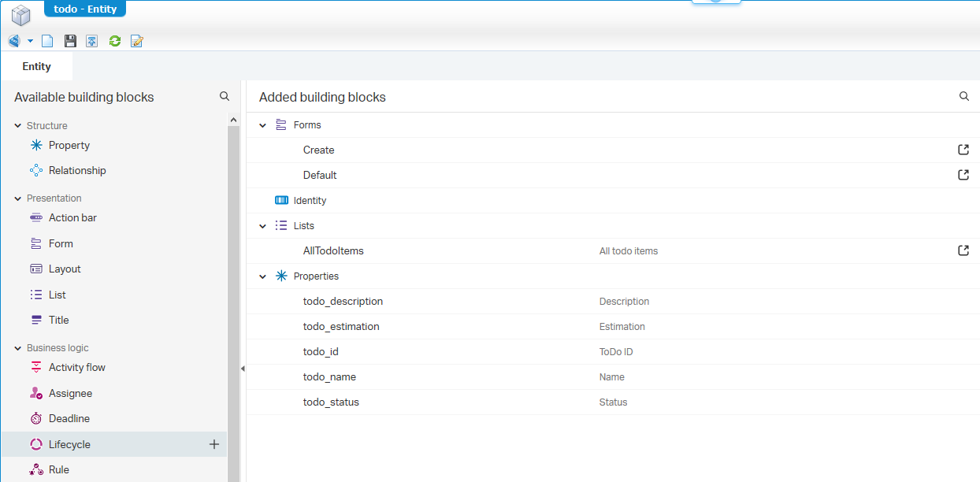Collapse left panel using splitter arrow
This screenshot has width=980, height=482.
pos(243,369)
